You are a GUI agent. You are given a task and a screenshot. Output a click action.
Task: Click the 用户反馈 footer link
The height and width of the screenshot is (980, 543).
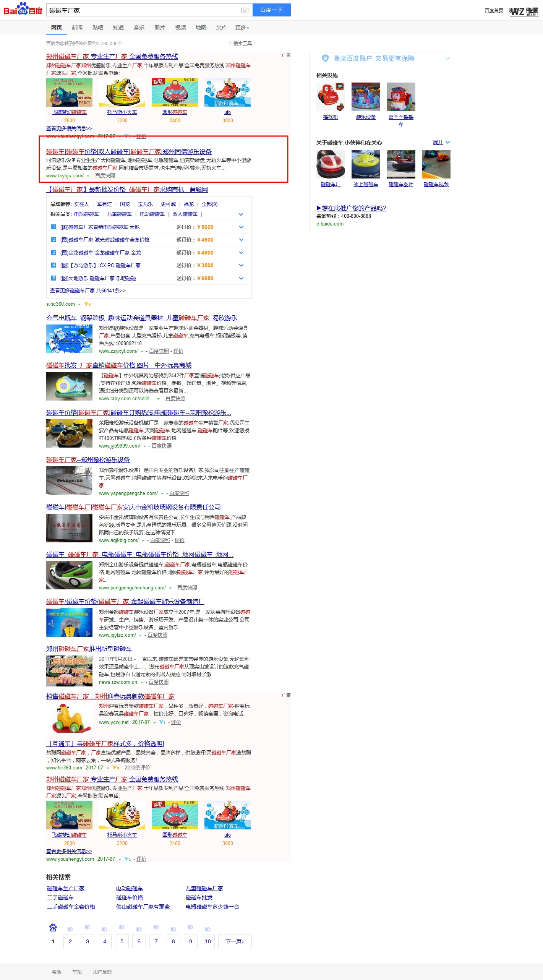(102, 972)
